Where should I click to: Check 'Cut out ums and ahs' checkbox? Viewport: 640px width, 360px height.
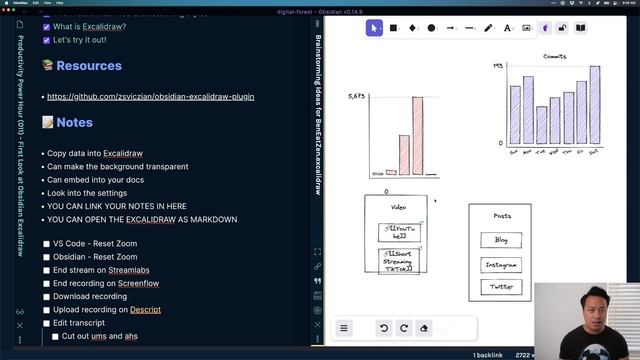pos(55,337)
